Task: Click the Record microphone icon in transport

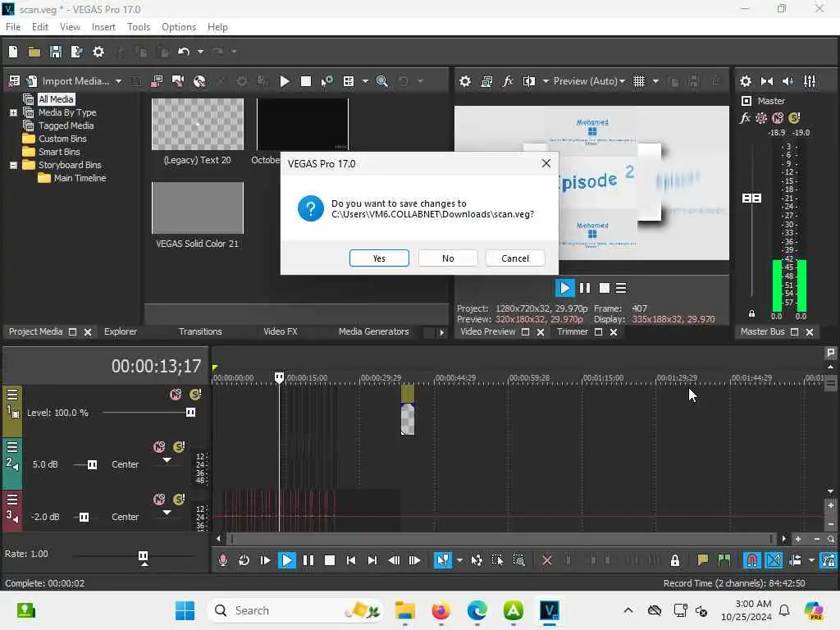Action: pos(223,560)
